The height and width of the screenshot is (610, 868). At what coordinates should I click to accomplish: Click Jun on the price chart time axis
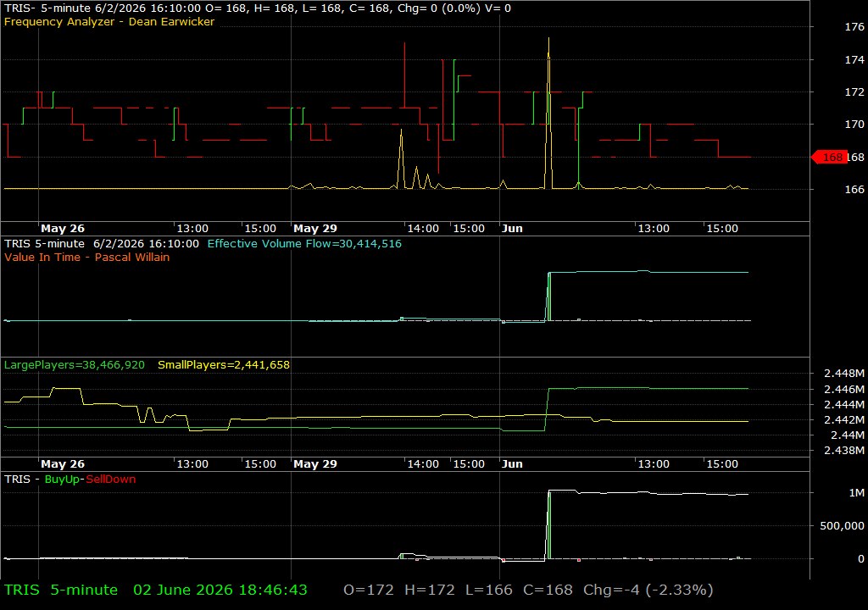tap(512, 229)
